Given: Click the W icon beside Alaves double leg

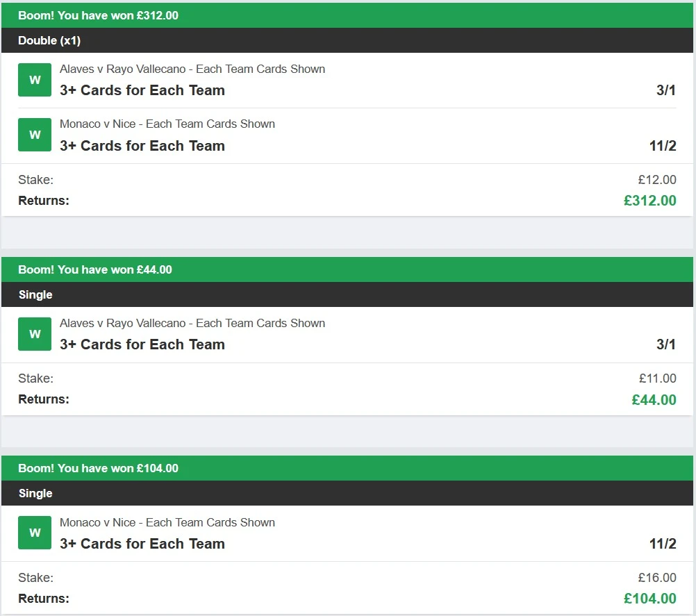Looking at the screenshot, I should tap(35, 80).
